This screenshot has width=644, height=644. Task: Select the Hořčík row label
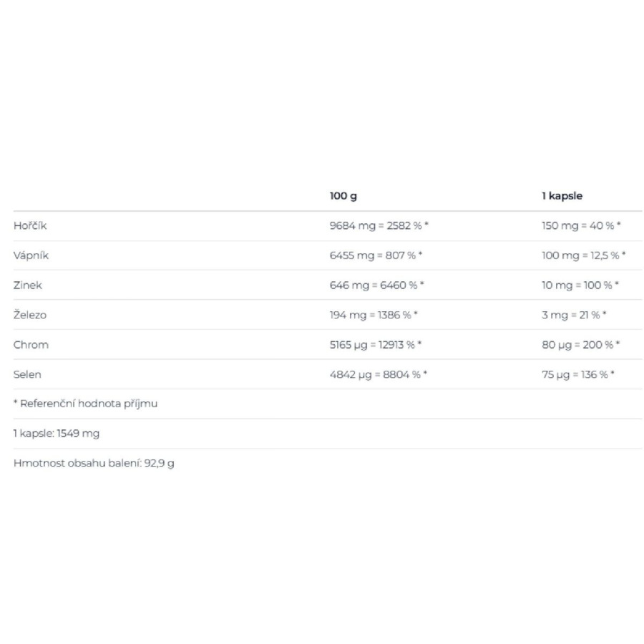pos(30,226)
